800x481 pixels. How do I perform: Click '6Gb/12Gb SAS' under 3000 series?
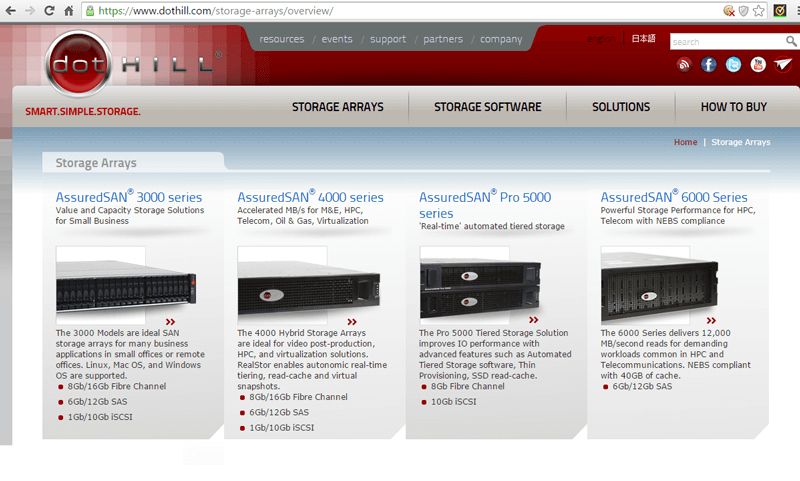click(x=97, y=401)
